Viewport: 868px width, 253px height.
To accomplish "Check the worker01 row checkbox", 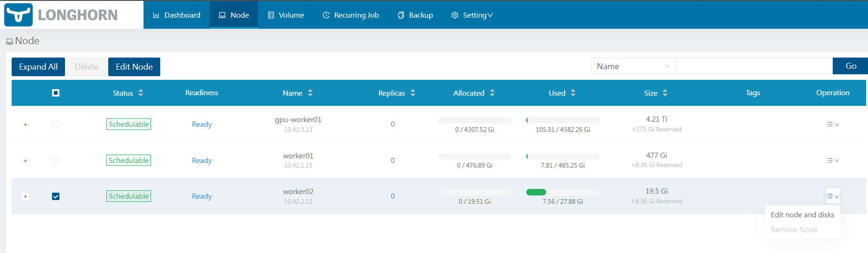I will [56, 160].
